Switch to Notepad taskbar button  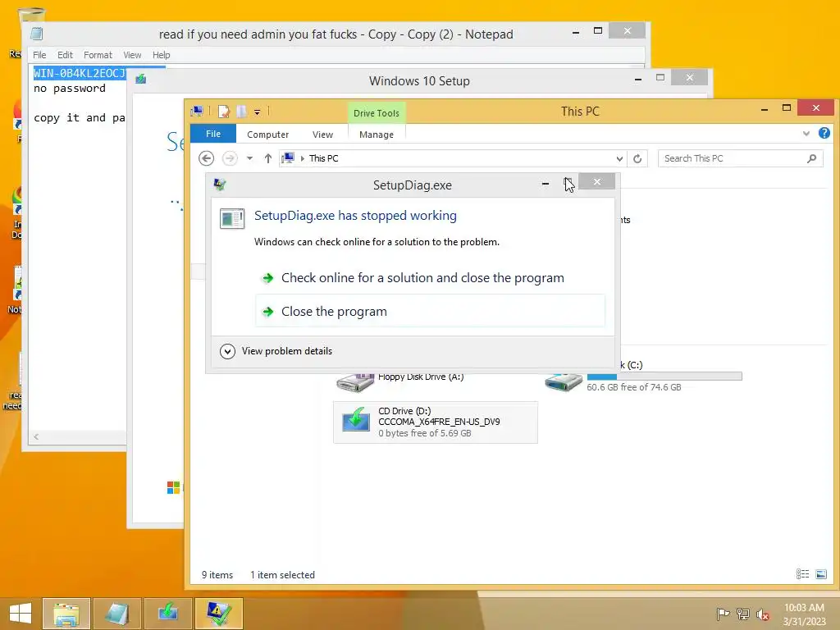(117, 614)
